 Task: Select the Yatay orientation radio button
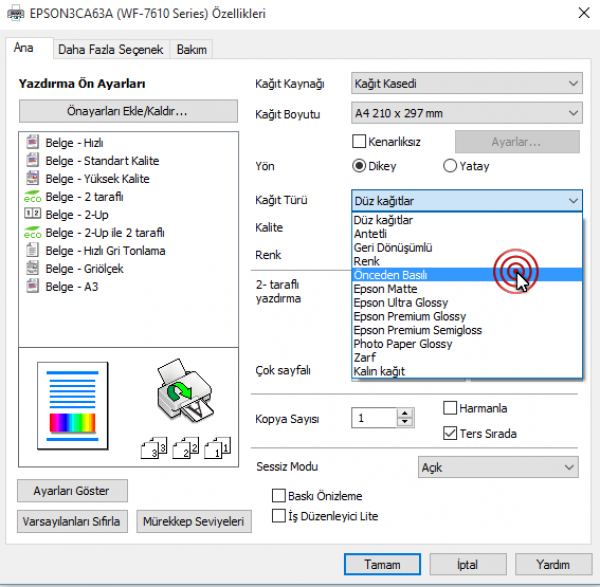tap(450, 166)
